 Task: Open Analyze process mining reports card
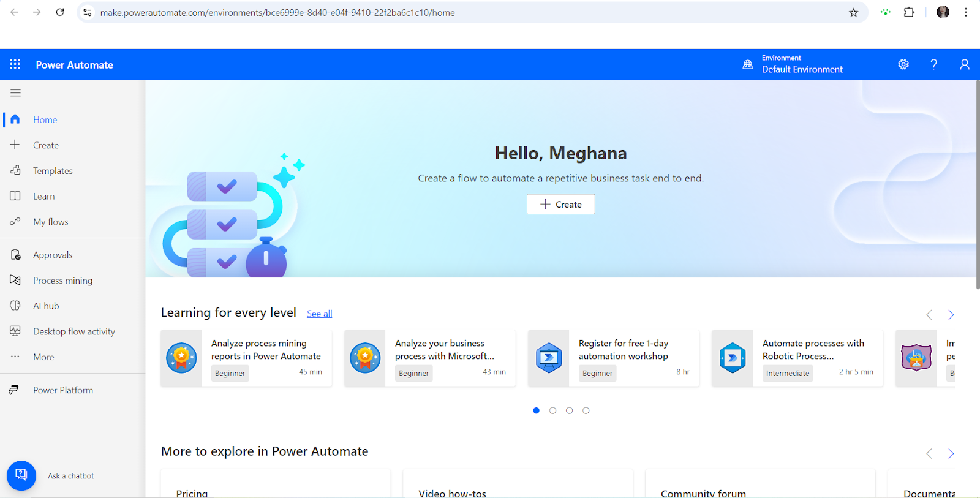[x=246, y=358]
